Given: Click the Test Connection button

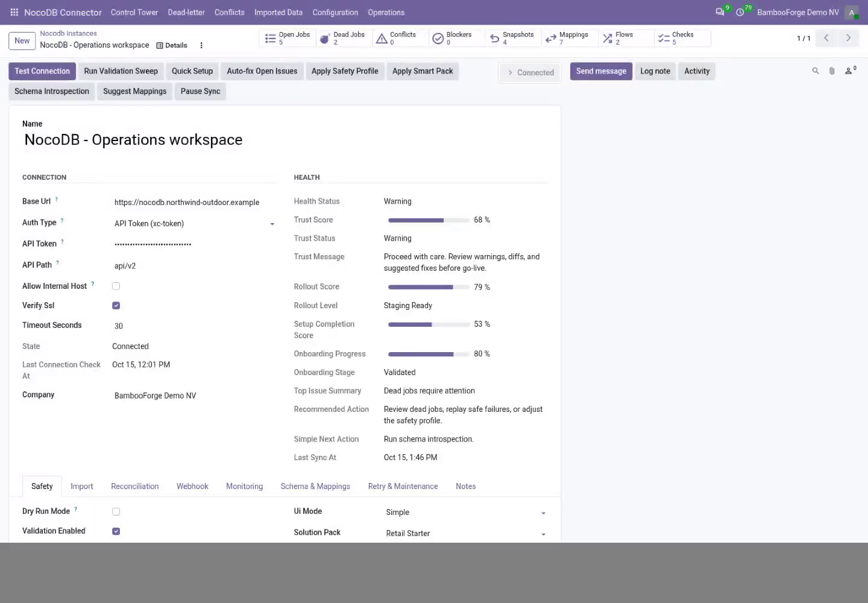Looking at the screenshot, I should tap(42, 71).
